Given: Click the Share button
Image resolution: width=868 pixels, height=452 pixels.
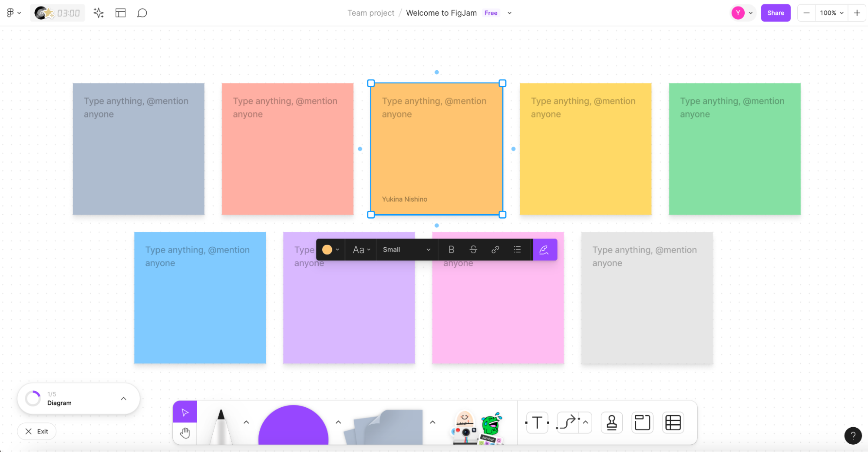Looking at the screenshot, I should tap(776, 13).
